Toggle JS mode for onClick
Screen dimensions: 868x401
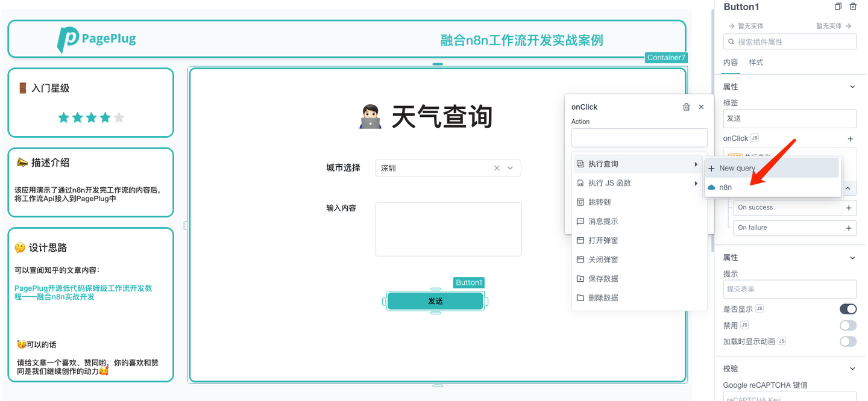point(754,138)
